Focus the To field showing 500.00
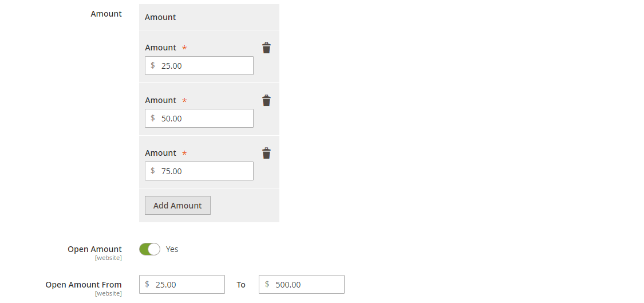 point(307,285)
